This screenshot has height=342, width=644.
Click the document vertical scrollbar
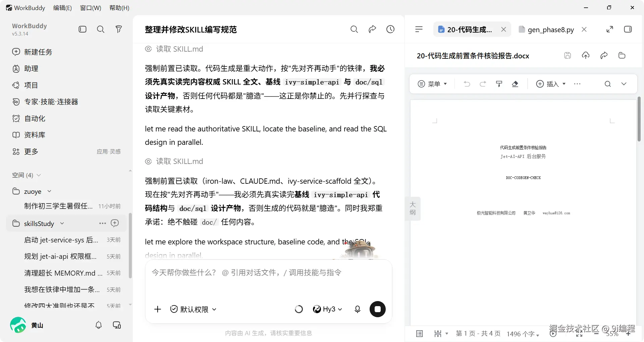click(x=639, y=119)
